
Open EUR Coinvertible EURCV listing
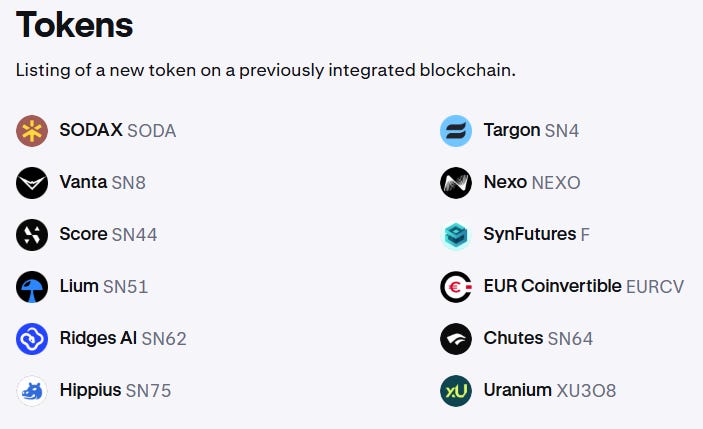pos(584,286)
